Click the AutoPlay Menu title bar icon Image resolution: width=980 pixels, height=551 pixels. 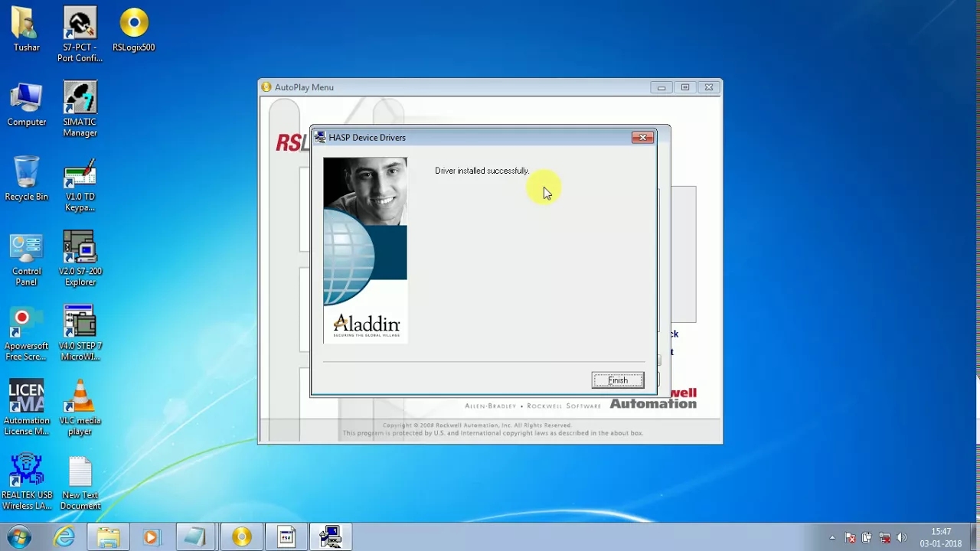tap(266, 87)
